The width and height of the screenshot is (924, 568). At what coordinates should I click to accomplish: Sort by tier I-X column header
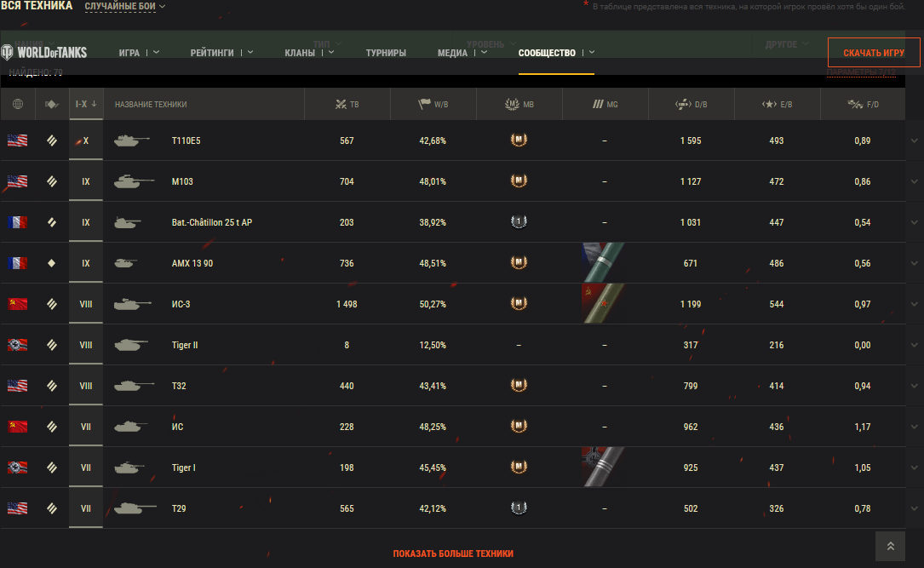click(86, 104)
